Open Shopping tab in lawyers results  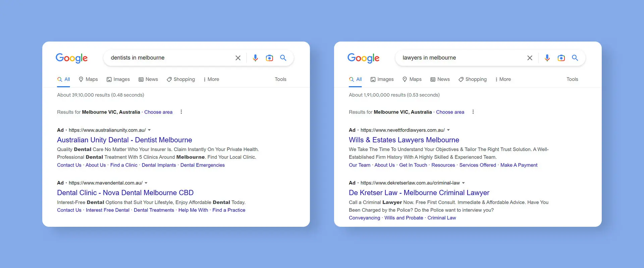473,79
